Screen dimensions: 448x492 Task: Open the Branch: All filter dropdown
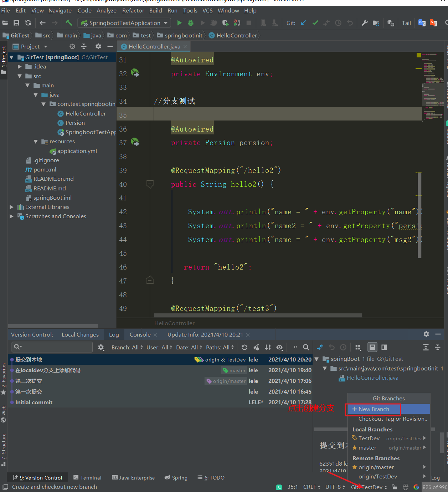point(127,347)
